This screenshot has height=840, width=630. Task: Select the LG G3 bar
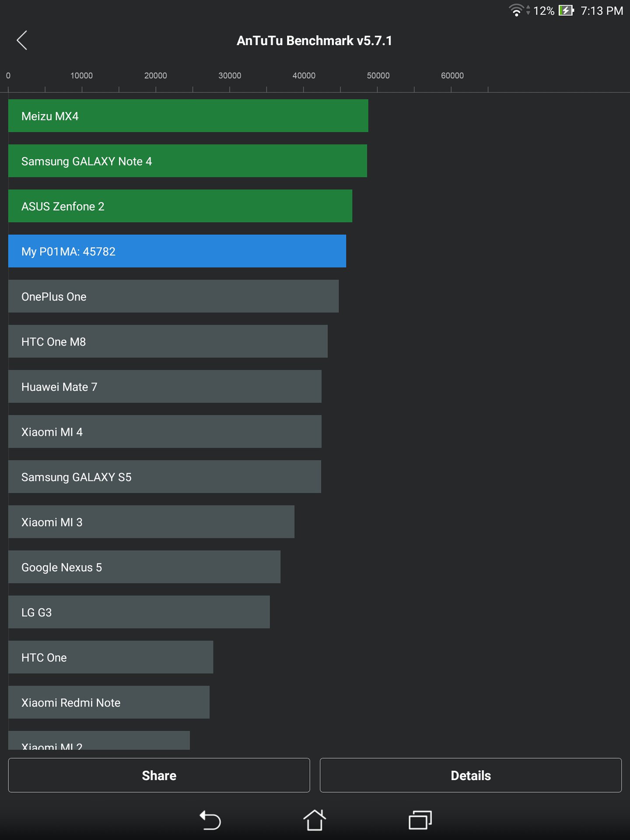pyautogui.click(x=139, y=612)
